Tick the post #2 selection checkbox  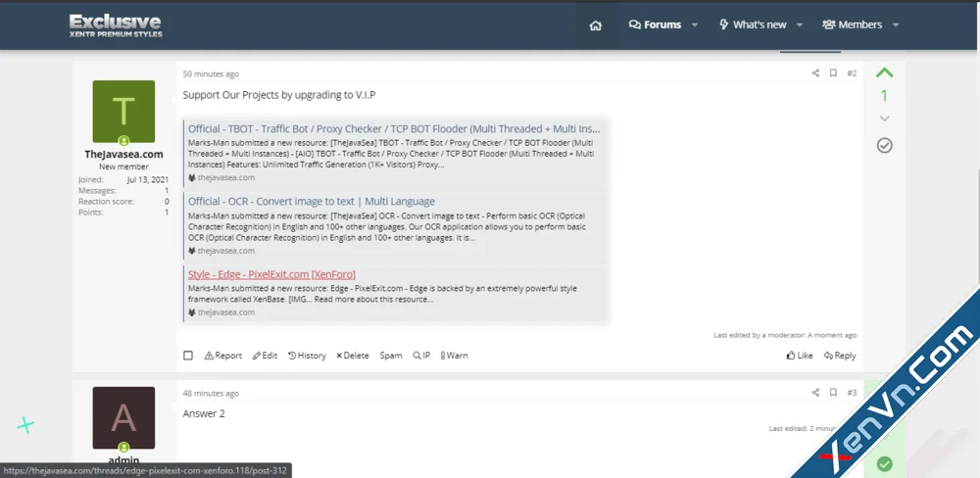[x=188, y=356]
